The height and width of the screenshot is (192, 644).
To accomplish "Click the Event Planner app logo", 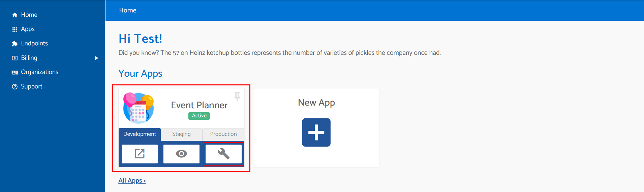I will click(139, 108).
